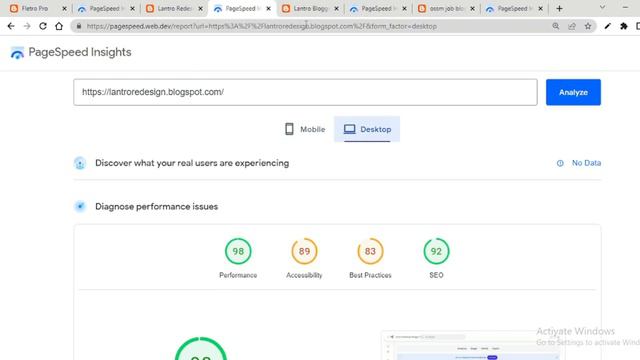Open the No Data link

(x=586, y=163)
